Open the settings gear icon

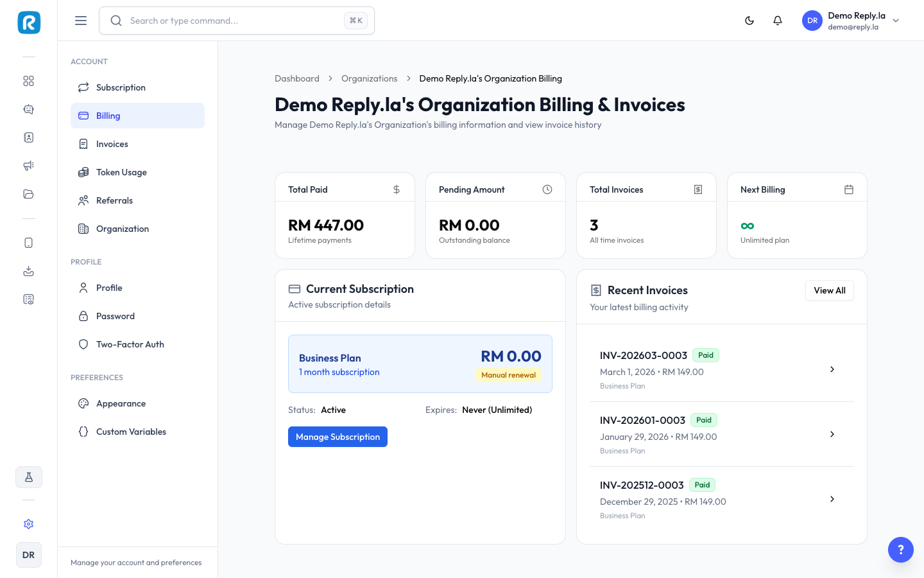pyautogui.click(x=28, y=524)
